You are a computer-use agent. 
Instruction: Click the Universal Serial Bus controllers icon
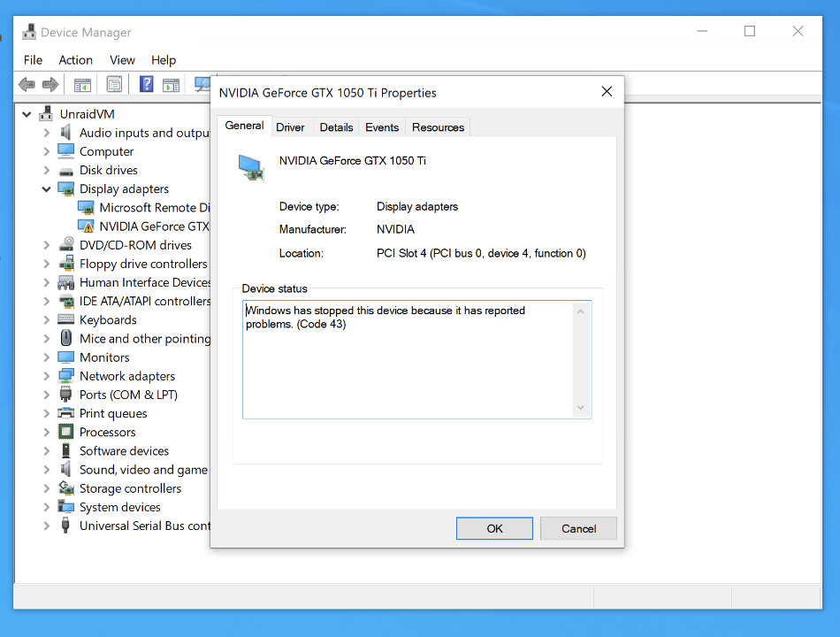pos(65,526)
